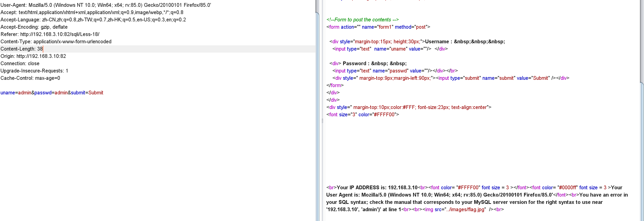Screen dimensions: 644x221
Task: Click the Content-Length: 38 line
Action: point(22,49)
